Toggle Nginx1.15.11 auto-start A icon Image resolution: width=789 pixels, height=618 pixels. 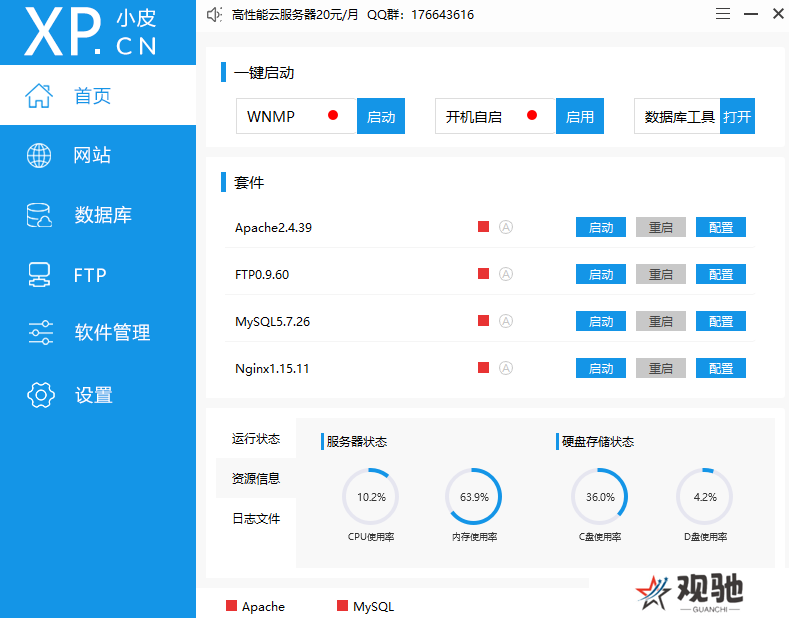pos(506,368)
